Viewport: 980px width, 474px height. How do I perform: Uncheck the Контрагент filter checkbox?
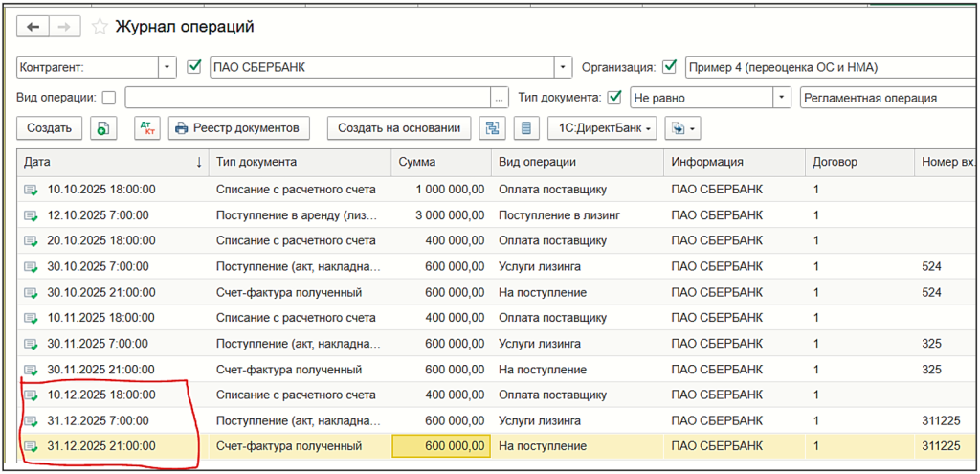tap(195, 67)
